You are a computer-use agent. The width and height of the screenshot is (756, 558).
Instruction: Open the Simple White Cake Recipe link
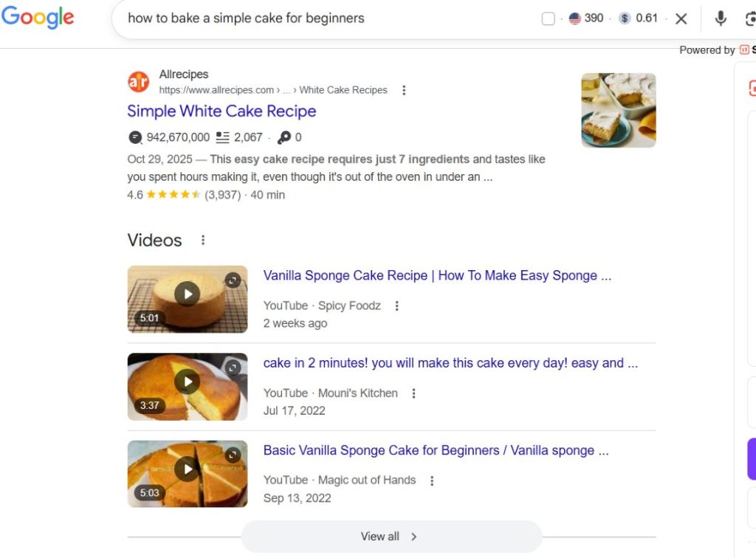tap(221, 111)
